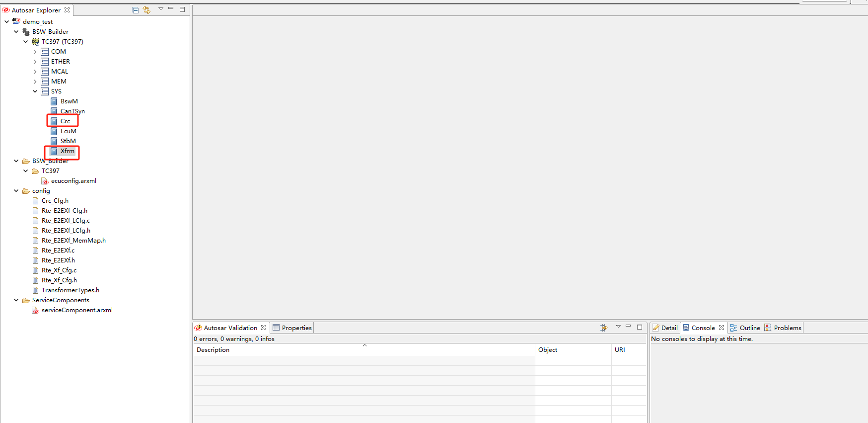
Task: Select the Crc module icon
Action: 54,121
